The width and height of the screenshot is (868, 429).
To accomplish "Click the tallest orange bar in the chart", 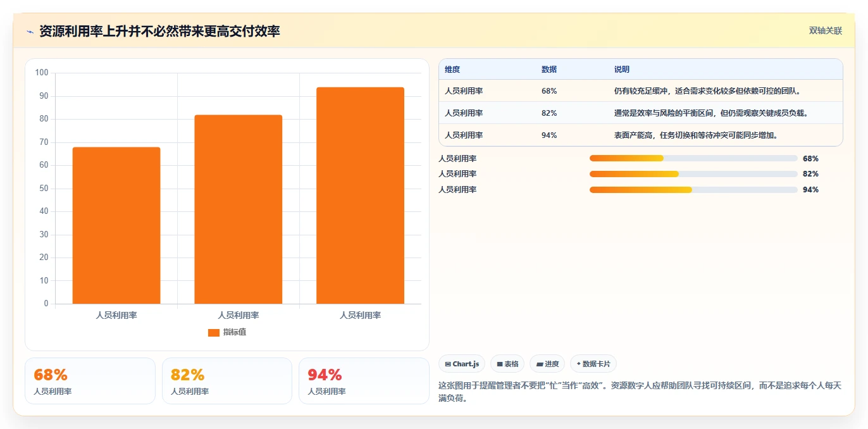I will point(360,196).
